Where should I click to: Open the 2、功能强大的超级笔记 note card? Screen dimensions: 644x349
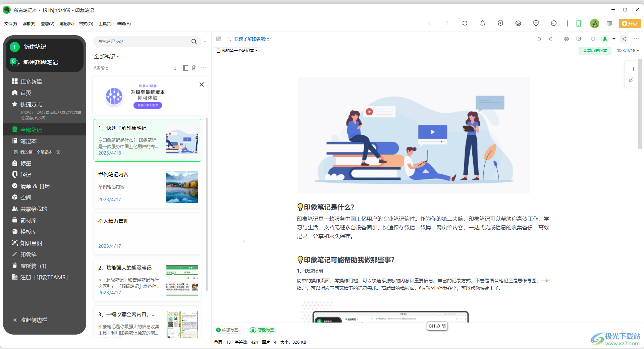[x=147, y=280]
